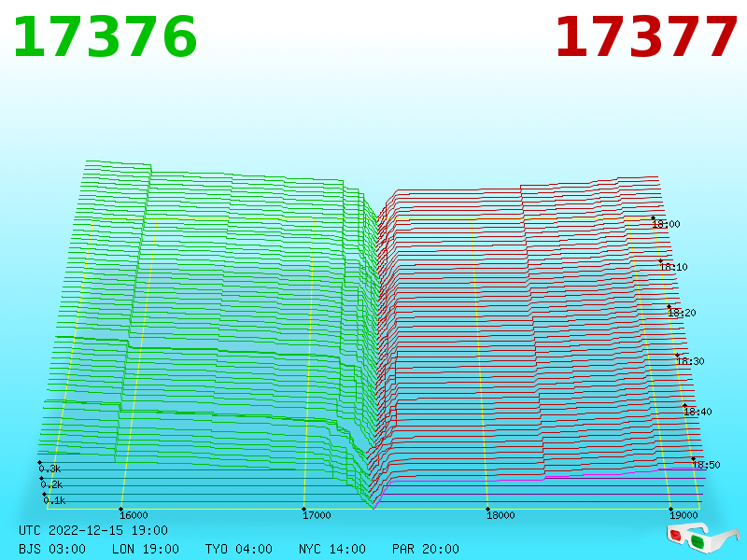Click the 0.1k volume axis label
This screenshot has height=560, width=747.
point(54,500)
